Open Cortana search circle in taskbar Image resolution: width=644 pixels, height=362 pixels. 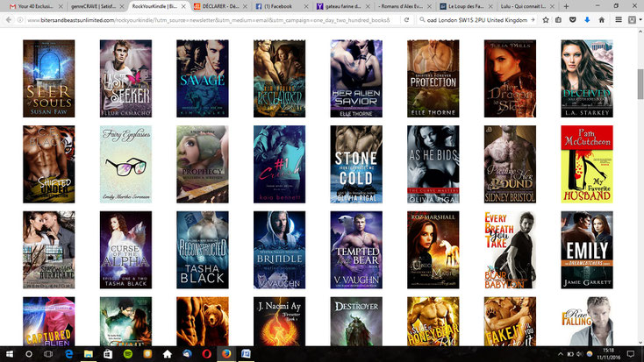click(x=29, y=354)
